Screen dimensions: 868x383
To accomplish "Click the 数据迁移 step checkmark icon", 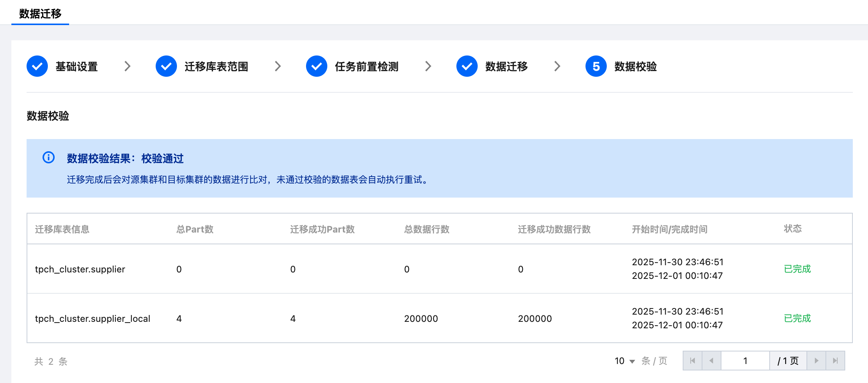I will click(x=467, y=66).
